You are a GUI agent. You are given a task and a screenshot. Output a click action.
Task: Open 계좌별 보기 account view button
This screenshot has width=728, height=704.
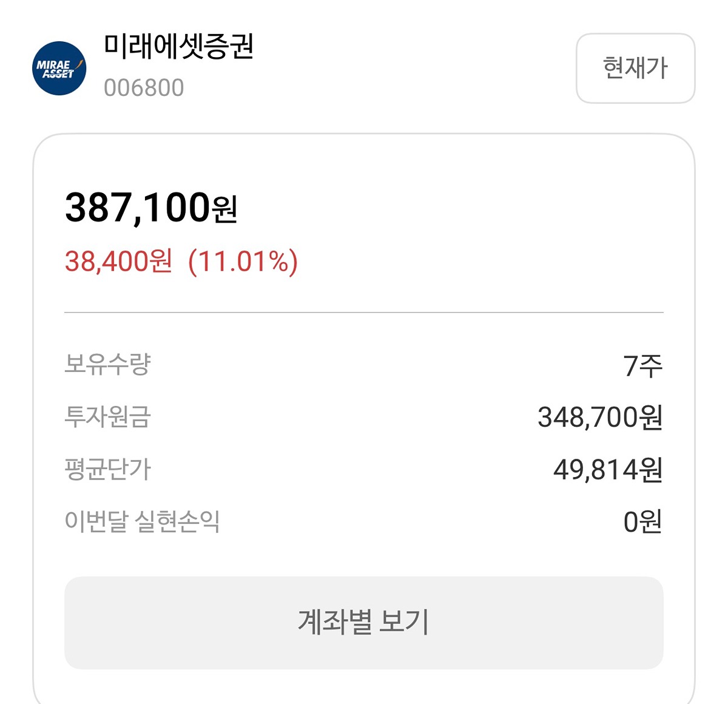pos(364,623)
